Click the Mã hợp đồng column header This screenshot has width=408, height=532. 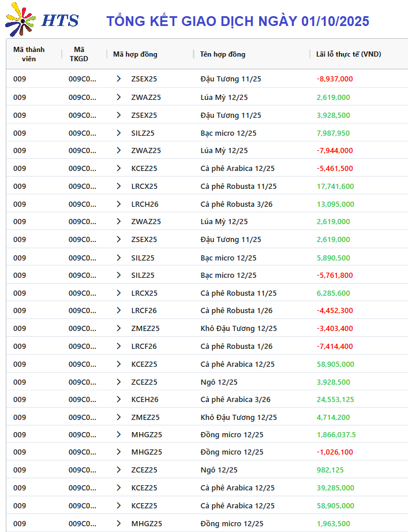135,54
